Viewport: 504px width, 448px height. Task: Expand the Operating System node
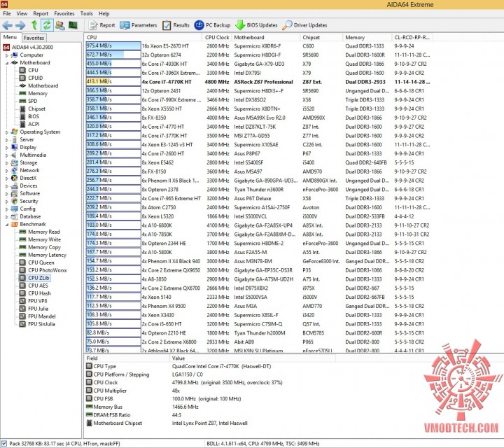tap(6, 132)
